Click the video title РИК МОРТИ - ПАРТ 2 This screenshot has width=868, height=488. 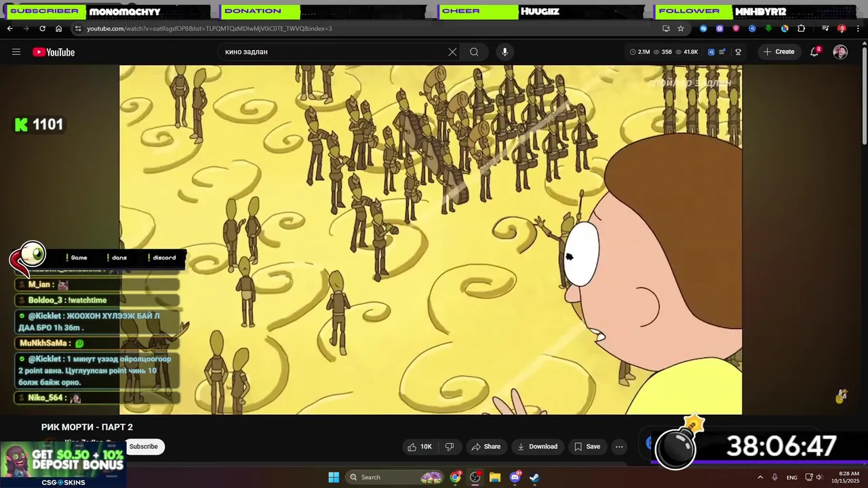87,427
